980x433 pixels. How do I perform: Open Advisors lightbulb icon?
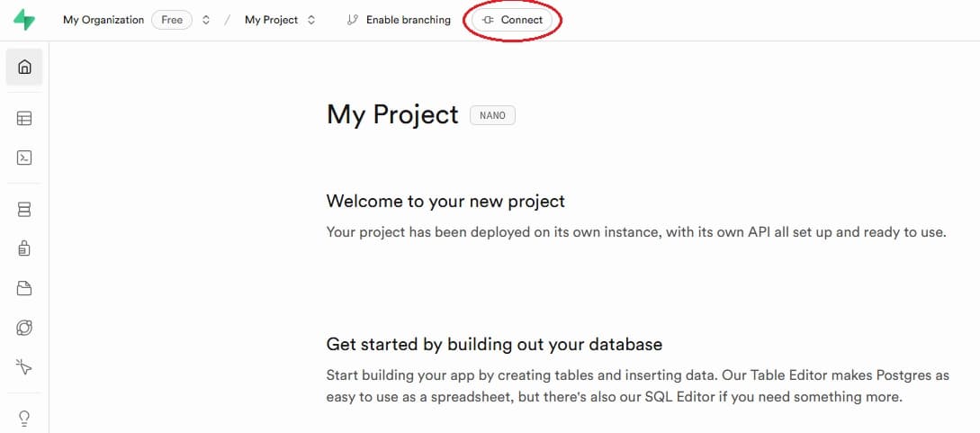pos(24,418)
